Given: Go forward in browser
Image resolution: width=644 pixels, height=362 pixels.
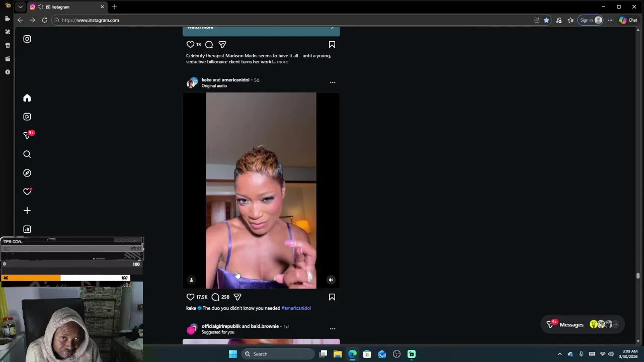Looking at the screenshot, I should [32, 20].
